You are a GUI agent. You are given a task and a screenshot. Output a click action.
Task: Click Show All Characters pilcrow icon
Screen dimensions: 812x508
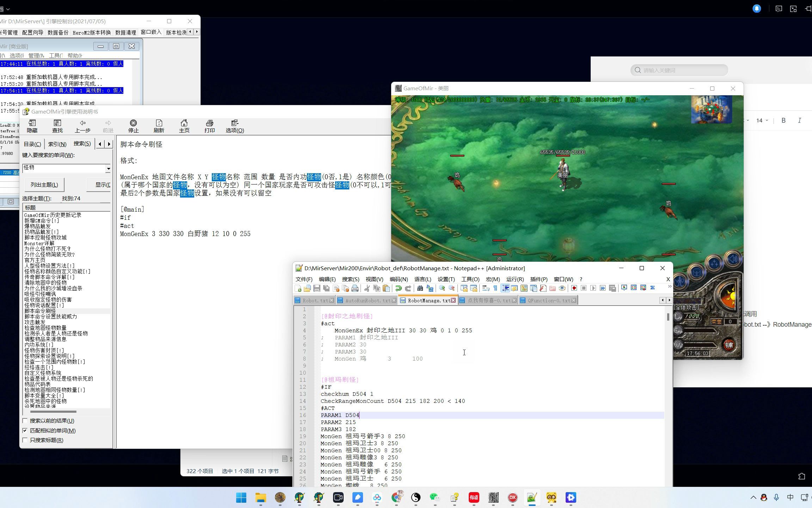click(495, 288)
